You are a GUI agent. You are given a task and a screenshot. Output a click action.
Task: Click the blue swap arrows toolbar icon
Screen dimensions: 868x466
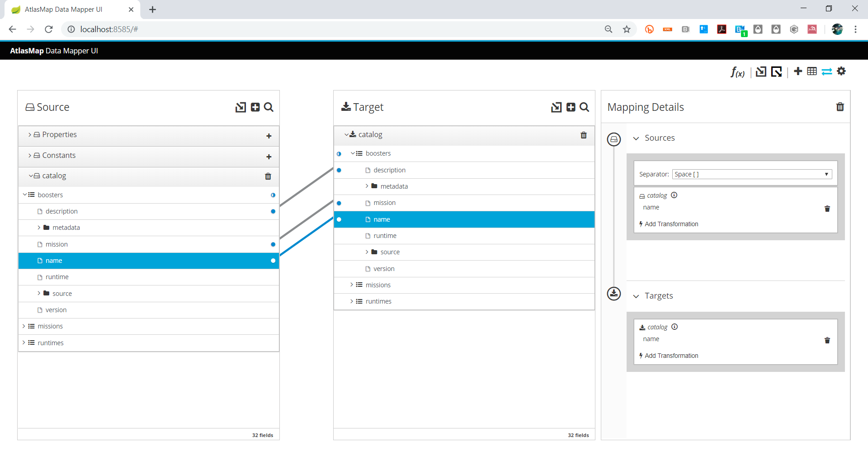coord(827,71)
